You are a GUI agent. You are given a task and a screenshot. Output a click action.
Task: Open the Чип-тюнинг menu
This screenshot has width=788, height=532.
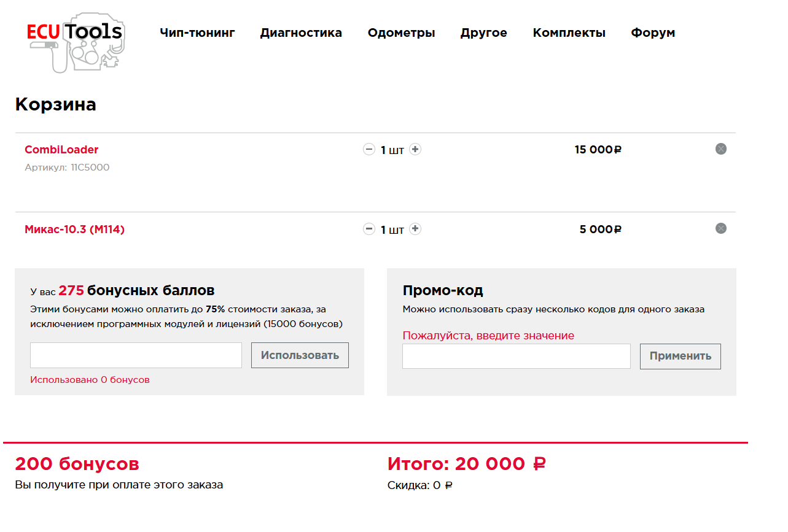point(197,33)
